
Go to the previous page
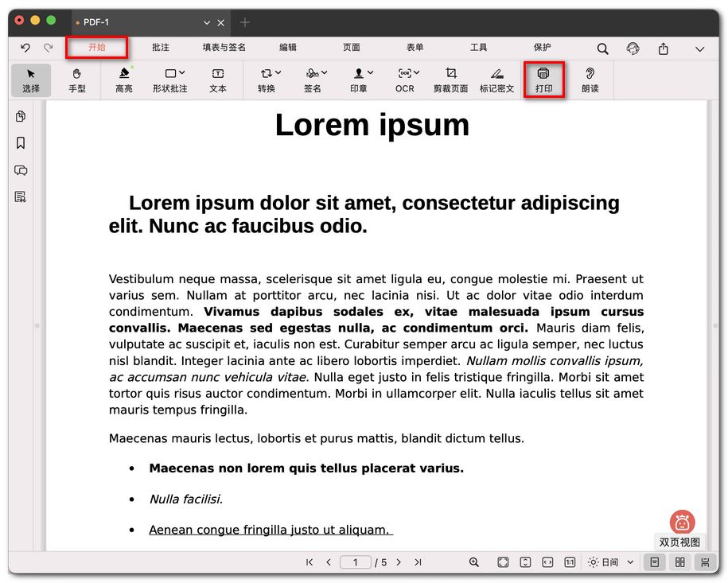[329, 562]
